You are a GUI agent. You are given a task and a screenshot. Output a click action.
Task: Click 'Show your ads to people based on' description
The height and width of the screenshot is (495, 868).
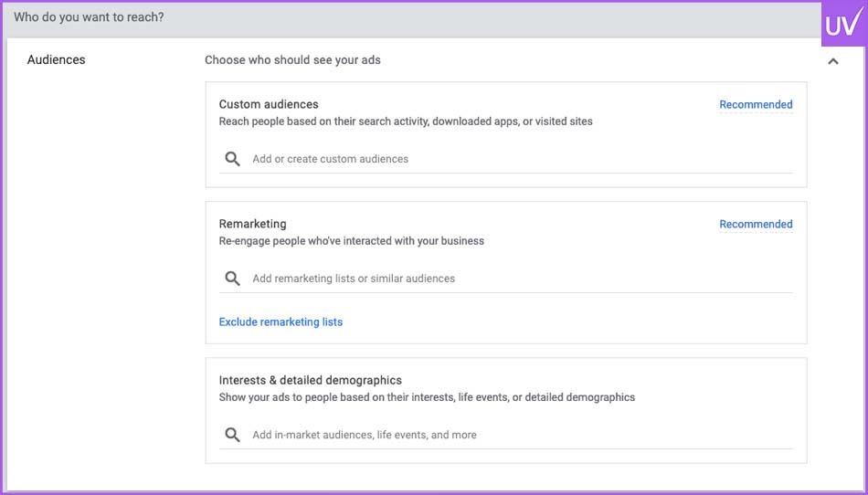427,397
